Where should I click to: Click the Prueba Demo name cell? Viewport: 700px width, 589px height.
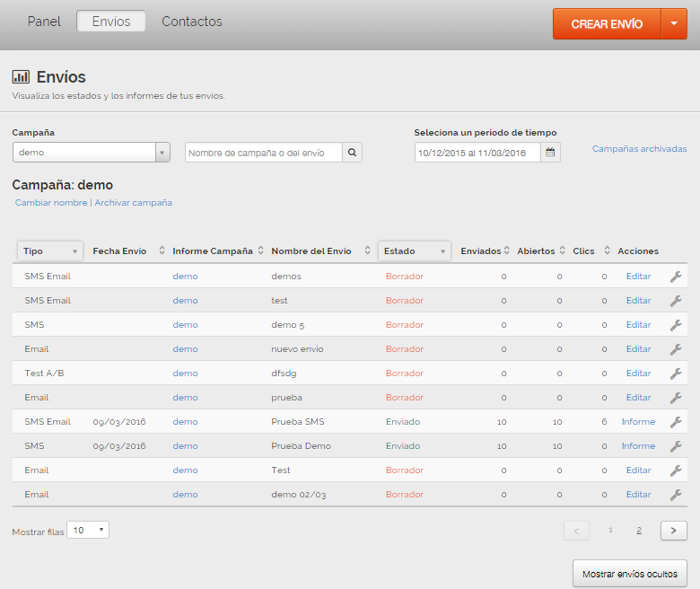point(301,445)
